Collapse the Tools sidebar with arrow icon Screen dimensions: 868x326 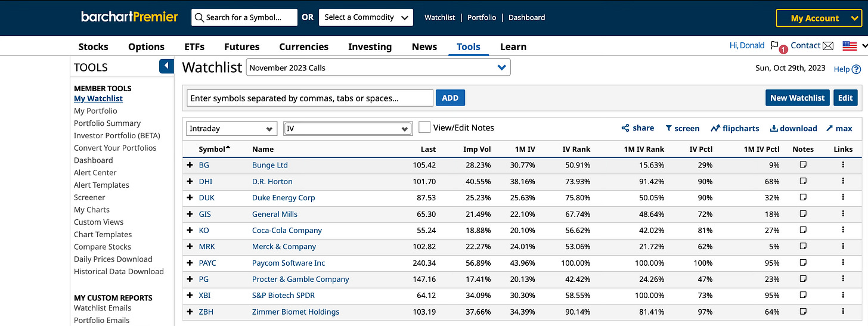pos(166,66)
